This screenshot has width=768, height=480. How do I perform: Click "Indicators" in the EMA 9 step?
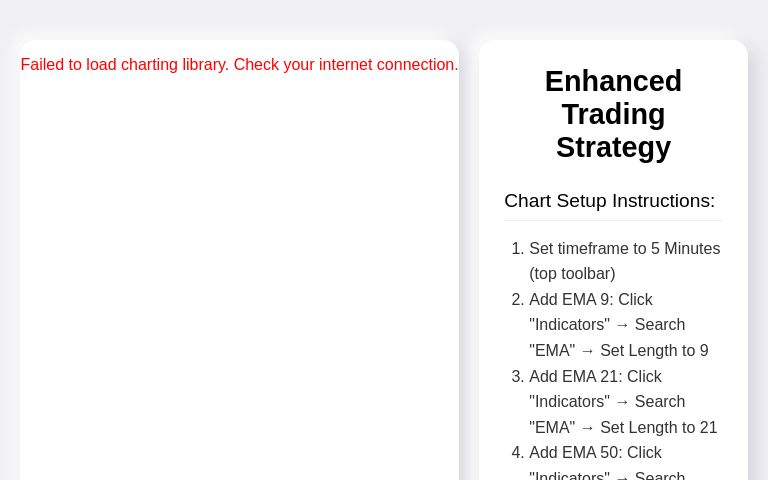tap(569, 325)
